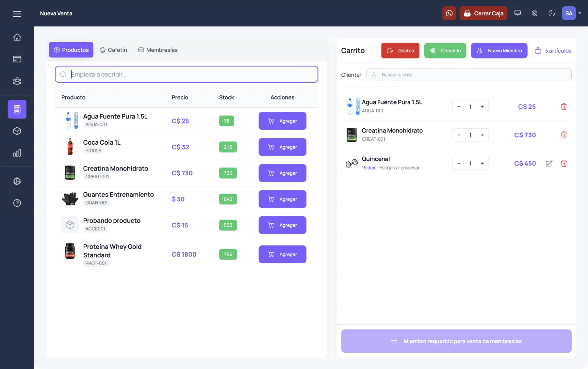Open the members group icon in sidebar
This screenshot has width=588, height=369.
pos(17,81)
